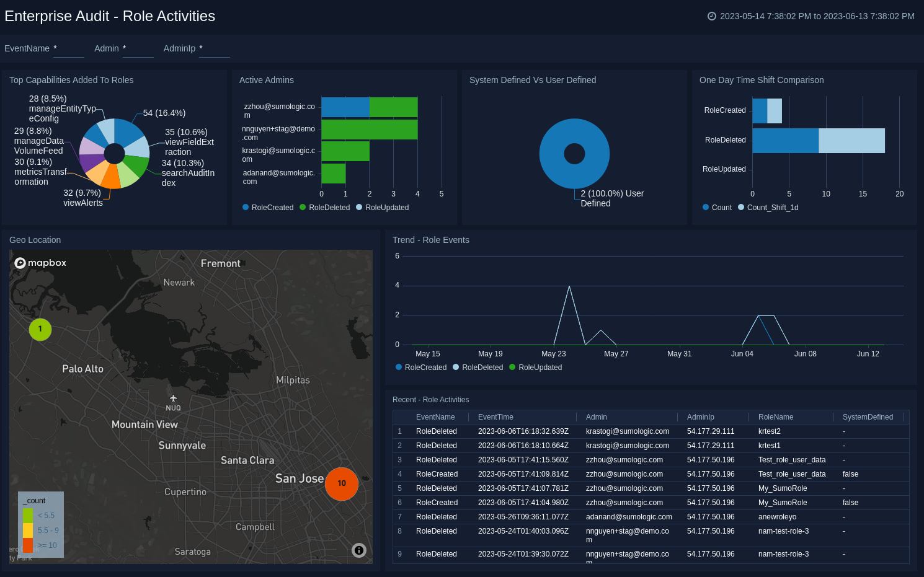924x577 pixels.
Task: Toggle RoleCreated legend in Active Admins
Action: 268,208
